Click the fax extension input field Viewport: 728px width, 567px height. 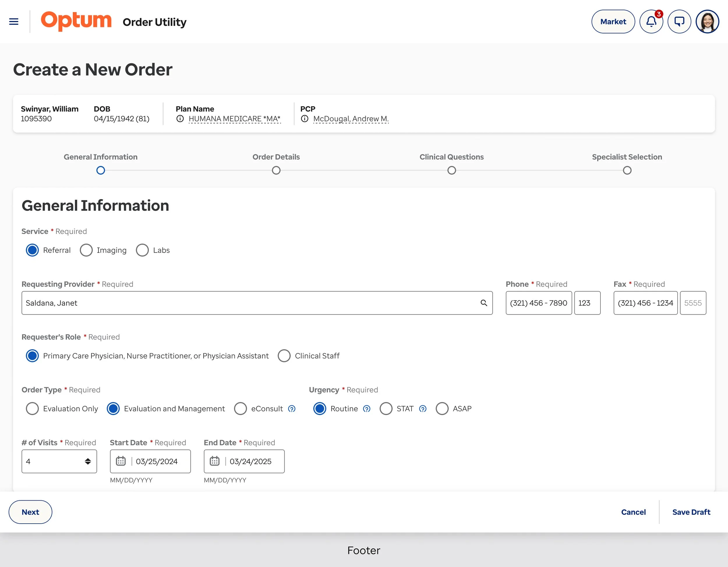(693, 303)
